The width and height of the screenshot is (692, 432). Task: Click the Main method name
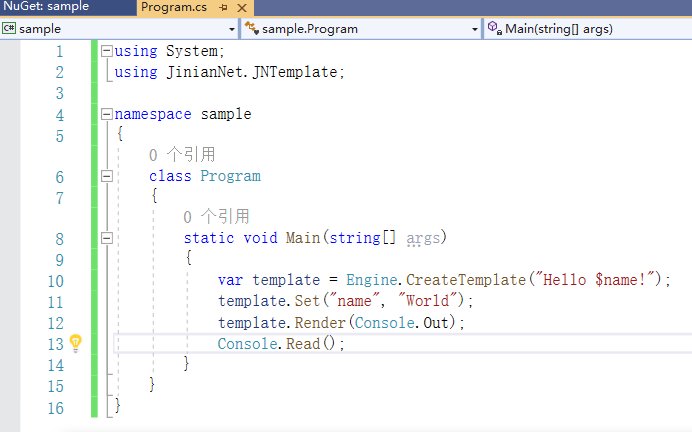pos(303,238)
